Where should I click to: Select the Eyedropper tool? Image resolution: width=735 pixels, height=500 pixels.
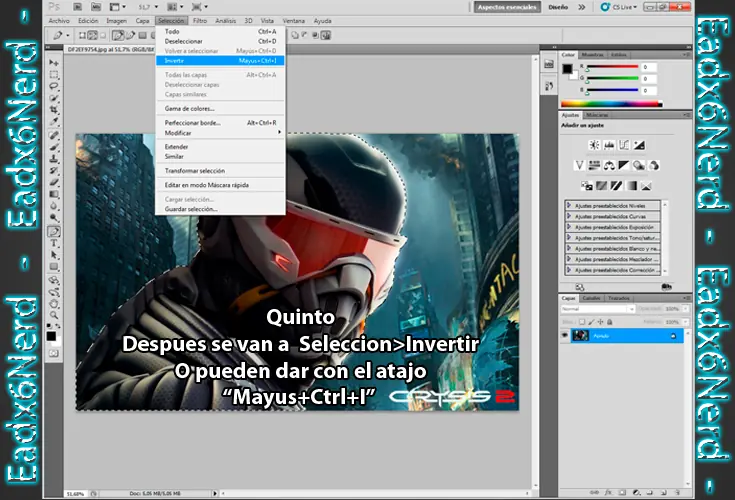(x=54, y=121)
